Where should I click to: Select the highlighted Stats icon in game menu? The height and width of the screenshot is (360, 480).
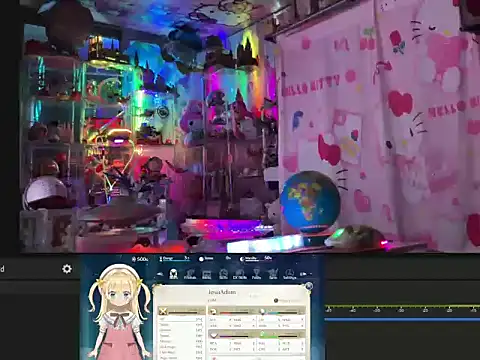pos(173,274)
